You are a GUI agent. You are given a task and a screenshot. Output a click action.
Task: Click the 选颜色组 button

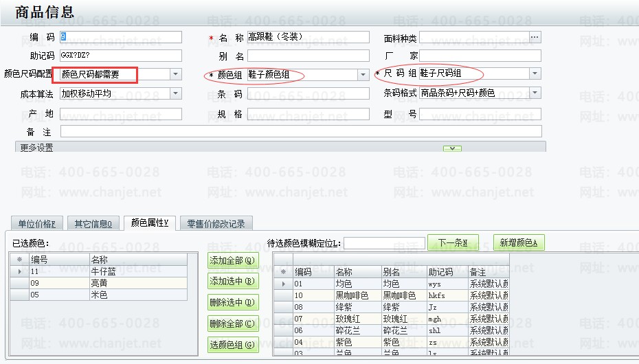click(x=233, y=344)
